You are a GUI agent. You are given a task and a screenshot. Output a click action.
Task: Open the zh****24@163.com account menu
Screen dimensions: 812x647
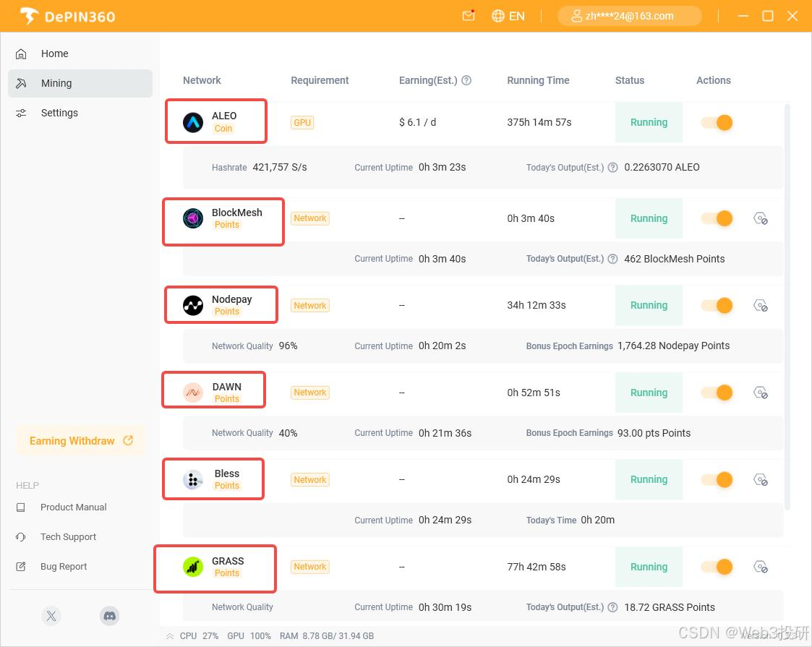coord(629,16)
